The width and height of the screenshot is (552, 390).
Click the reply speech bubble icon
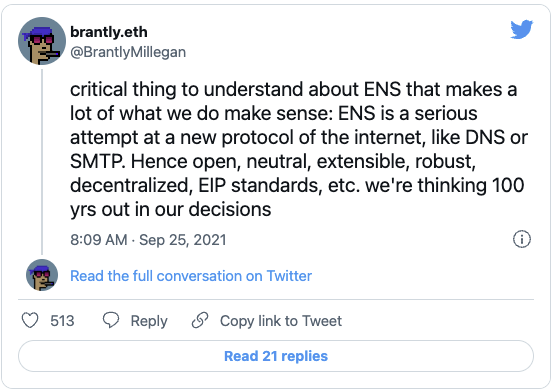point(111,321)
